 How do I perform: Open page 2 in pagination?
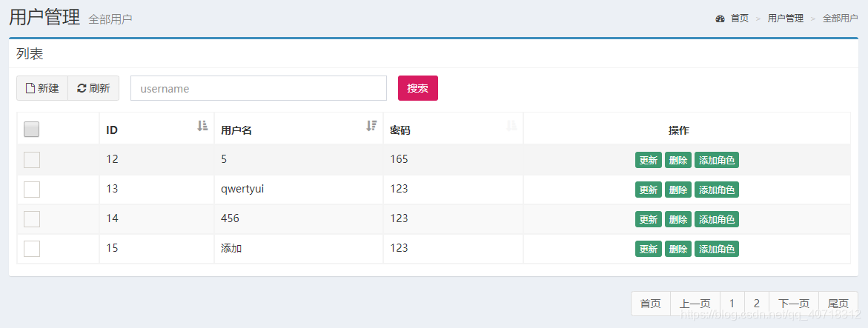click(x=757, y=304)
